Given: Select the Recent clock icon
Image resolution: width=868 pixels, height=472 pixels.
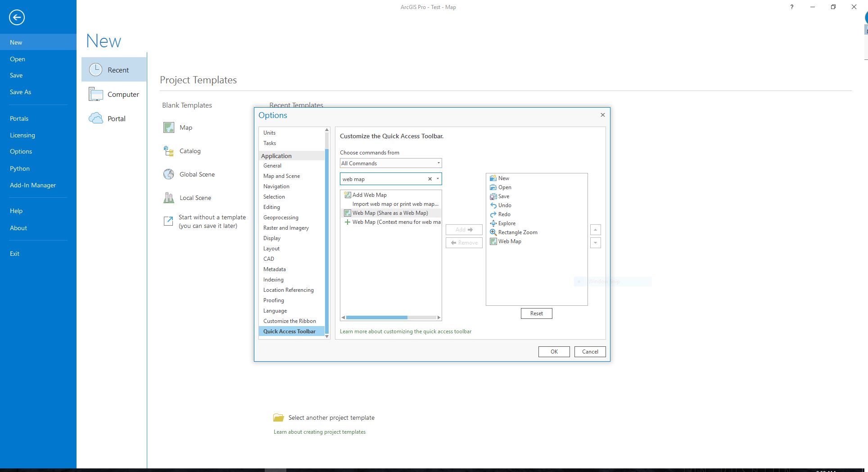Looking at the screenshot, I should pyautogui.click(x=95, y=69).
